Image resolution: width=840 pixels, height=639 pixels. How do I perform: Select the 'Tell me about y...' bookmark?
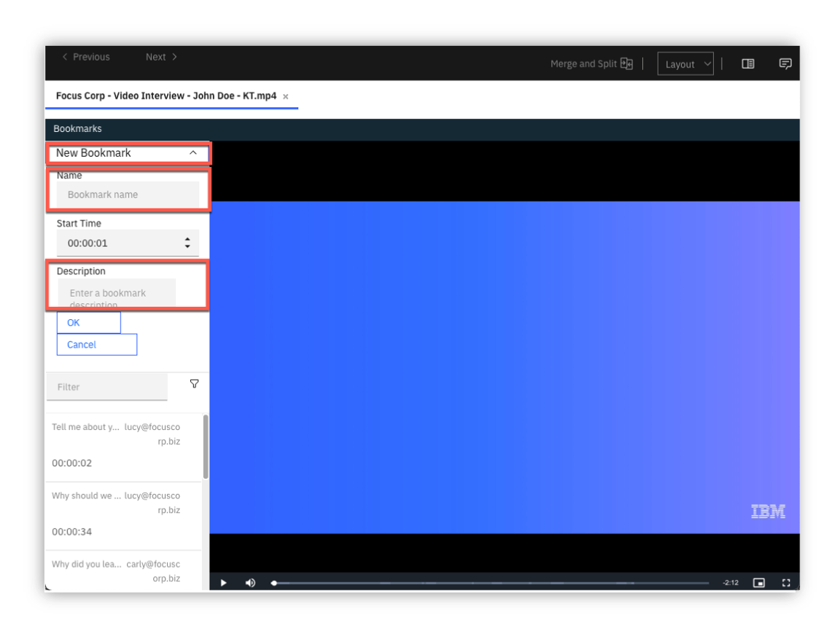pyautogui.click(x=123, y=447)
